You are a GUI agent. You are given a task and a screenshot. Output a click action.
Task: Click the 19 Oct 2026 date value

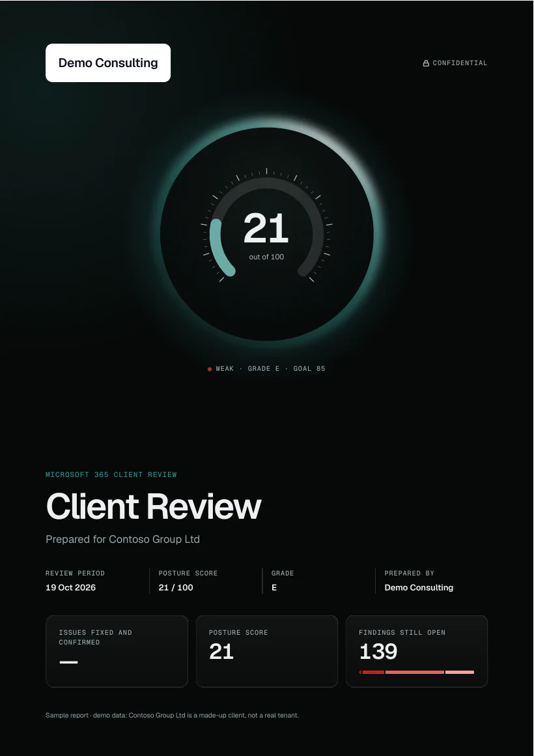(x=71, y=587)
